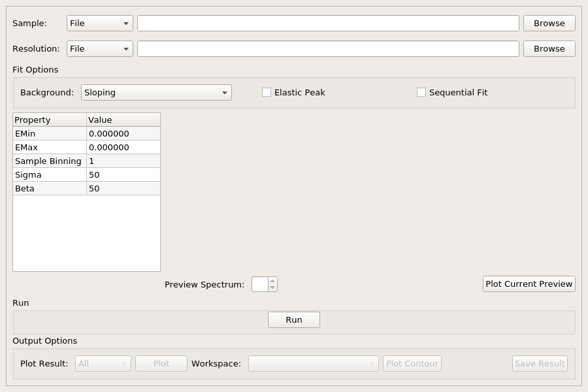This screenshot has width=588, height=392.
Task: Click the Property column header
Action: click(x=50, y=120)
